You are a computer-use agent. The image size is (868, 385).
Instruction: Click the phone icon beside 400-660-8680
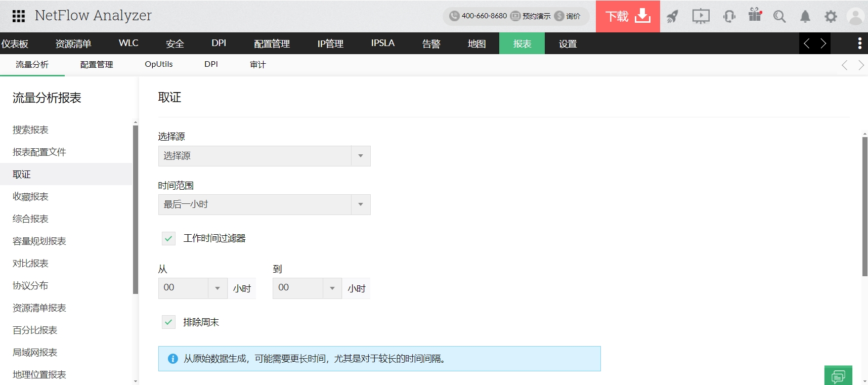click(x=454, y=16)
